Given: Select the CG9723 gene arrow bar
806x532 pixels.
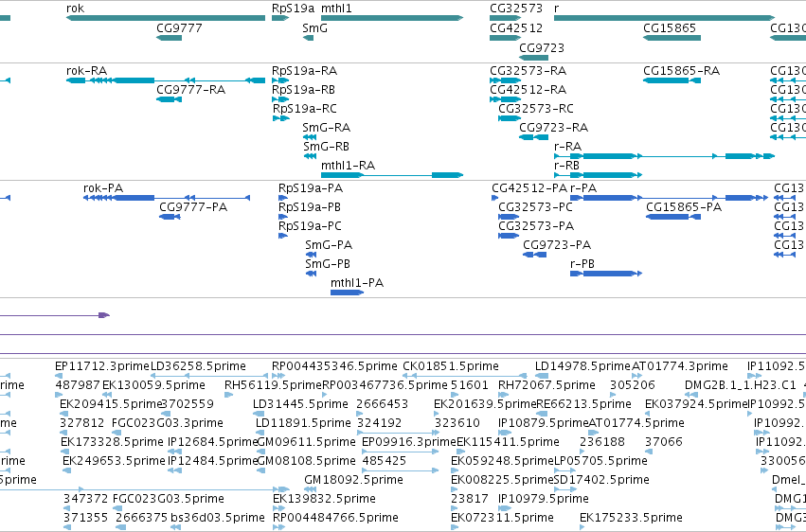Looking at the screenshot, I should click(x=533, y=57).
